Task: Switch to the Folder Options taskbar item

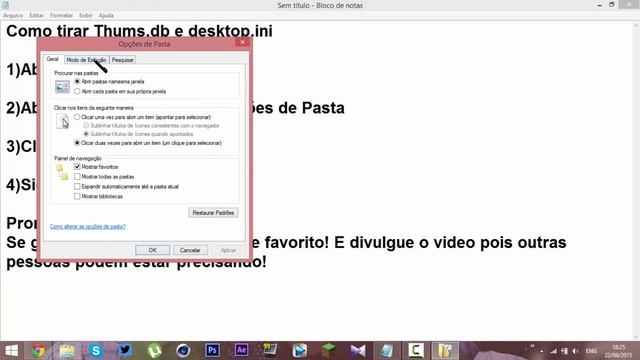Action: [x=445, y=351]
